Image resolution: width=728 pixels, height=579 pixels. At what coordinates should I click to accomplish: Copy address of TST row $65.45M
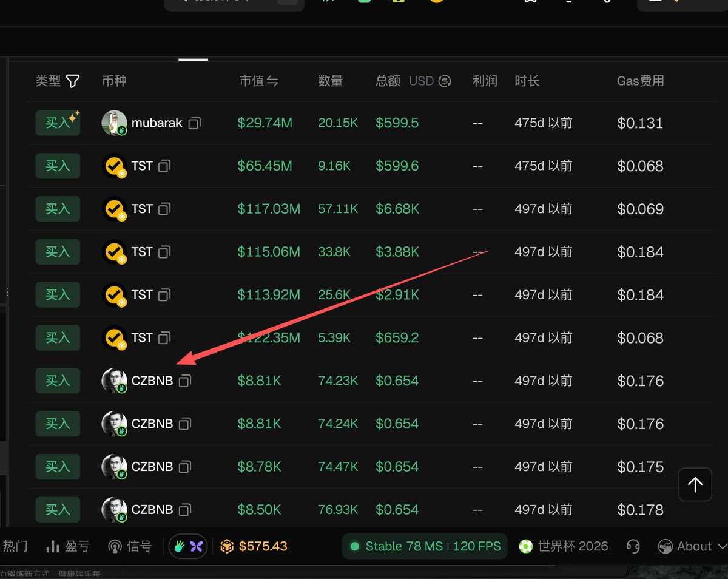pos(164,166)
